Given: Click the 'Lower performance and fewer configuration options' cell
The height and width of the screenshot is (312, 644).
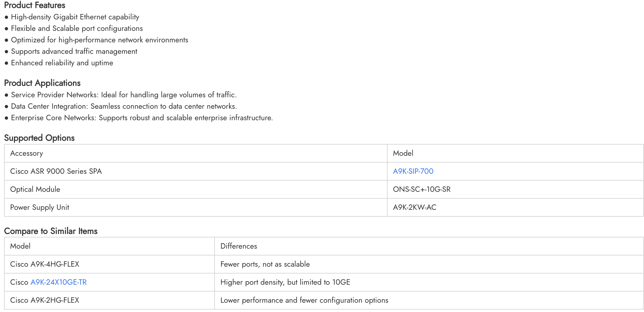Looking at the screenshot, I should (304, 300).
